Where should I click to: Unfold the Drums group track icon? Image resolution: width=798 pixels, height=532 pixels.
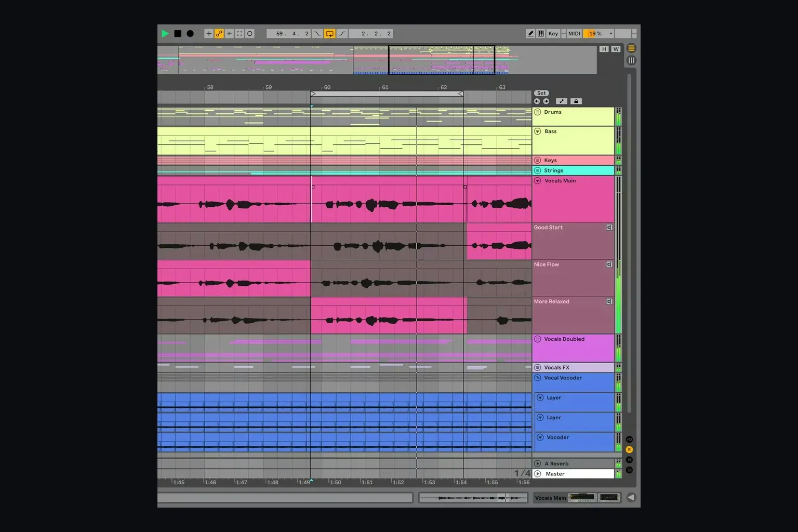click(x=538, y=112)
